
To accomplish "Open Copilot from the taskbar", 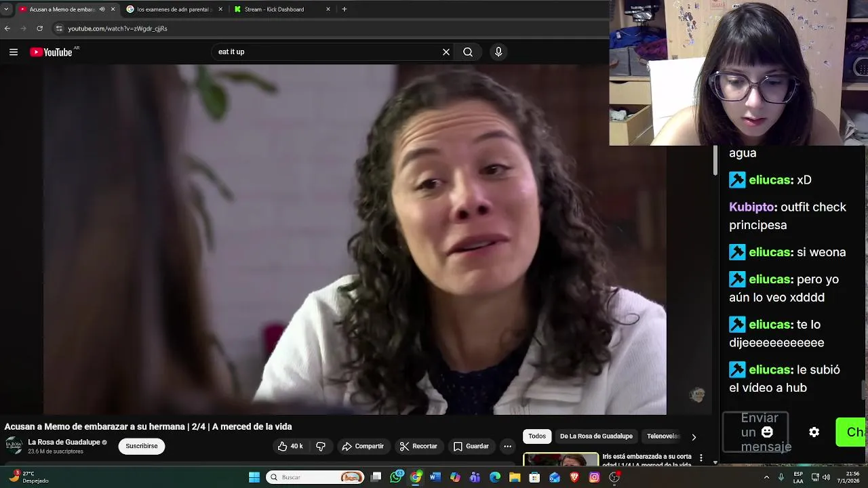I will pyautogui.click(x=455, y=477).
